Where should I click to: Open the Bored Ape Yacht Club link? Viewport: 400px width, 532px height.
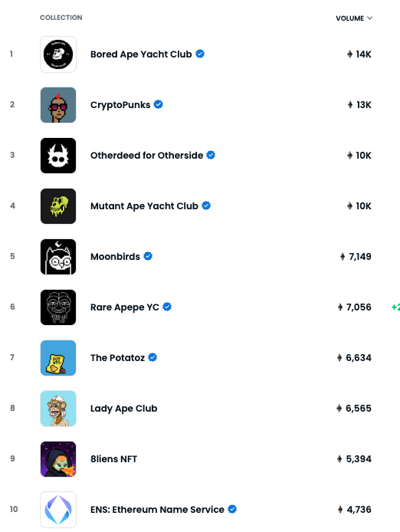point(141,54)
